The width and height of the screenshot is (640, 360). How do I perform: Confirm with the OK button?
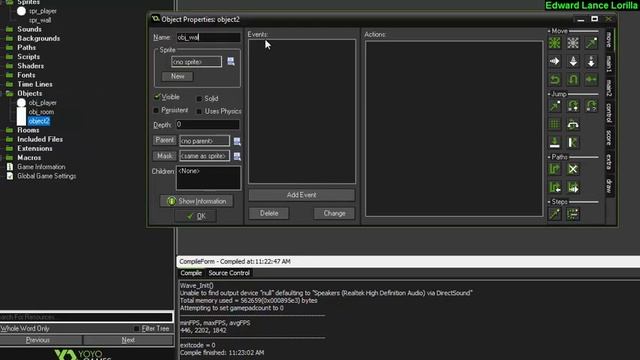click(x=196, y=216)
